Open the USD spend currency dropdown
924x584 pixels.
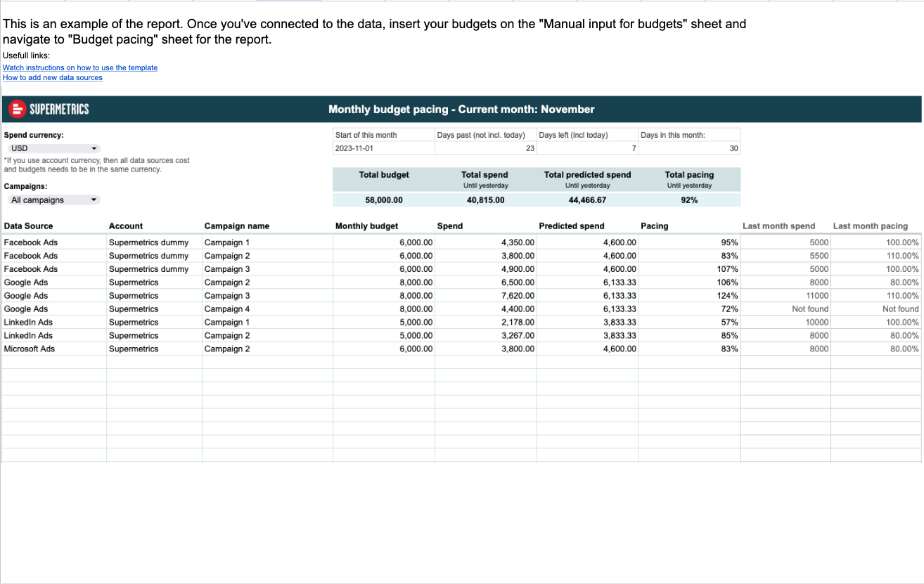pyautogui.click(x=53, y=148)
